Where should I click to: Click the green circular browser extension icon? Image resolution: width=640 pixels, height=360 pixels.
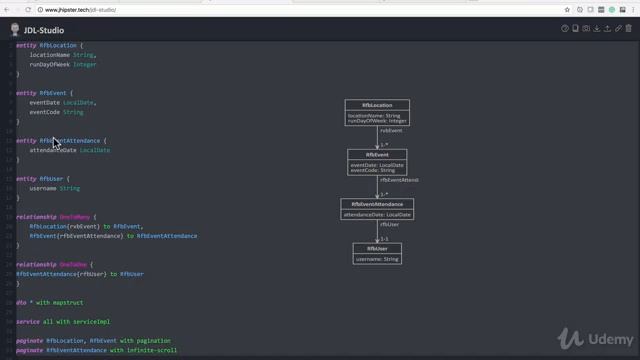612,9
